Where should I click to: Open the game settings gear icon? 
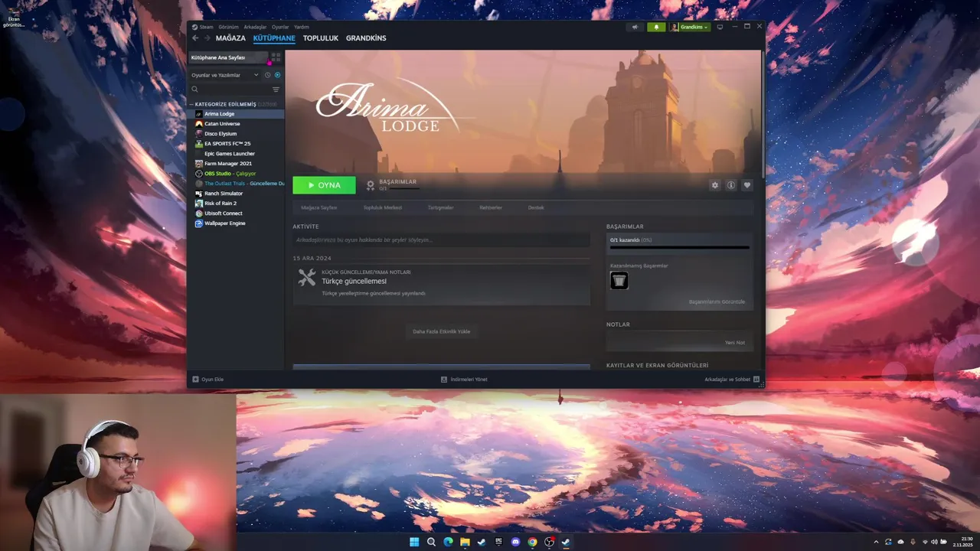pos(715,185)
